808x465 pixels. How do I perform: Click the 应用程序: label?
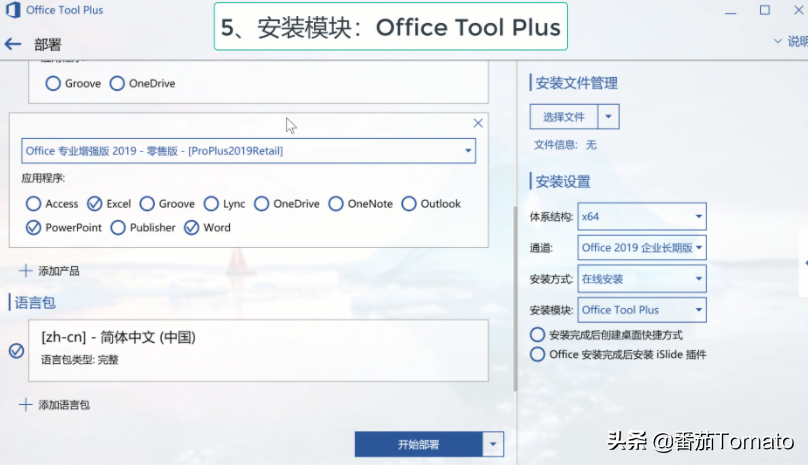43,178
